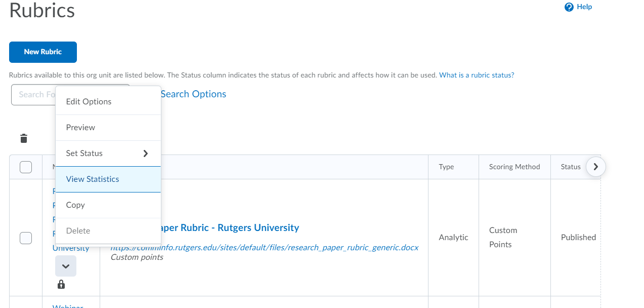Select Copy from the context menu
644x308 pixels.
point(75,205)
